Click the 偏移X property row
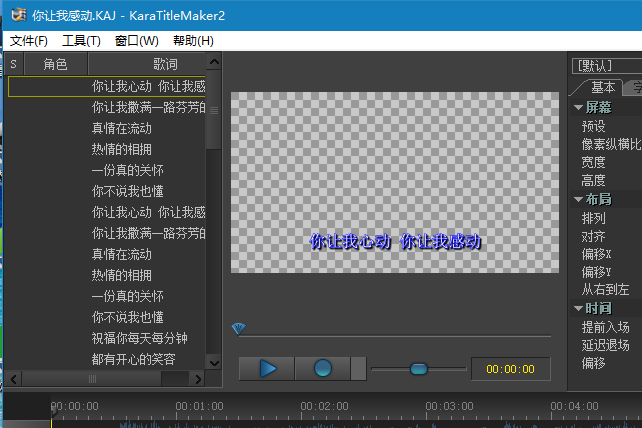Image resolution: width=642 pixels, height=428 pixels. (606, 254)
